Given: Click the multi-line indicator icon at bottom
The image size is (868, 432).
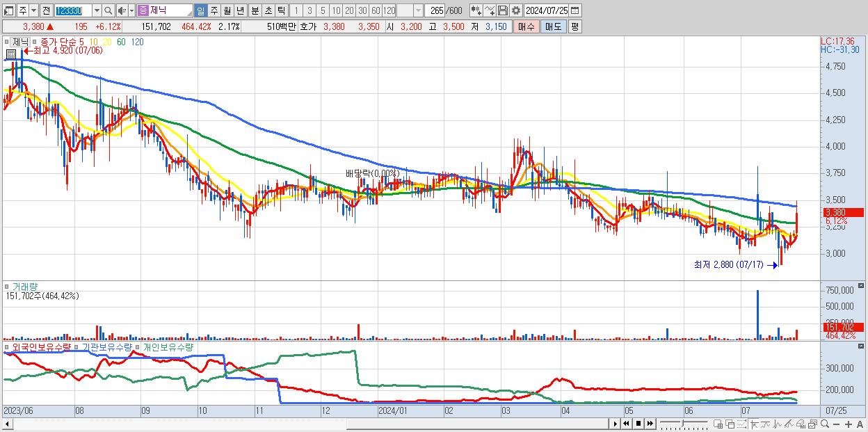Looking at the screenshot, I should pyautogui.click(x=789, y=424).
